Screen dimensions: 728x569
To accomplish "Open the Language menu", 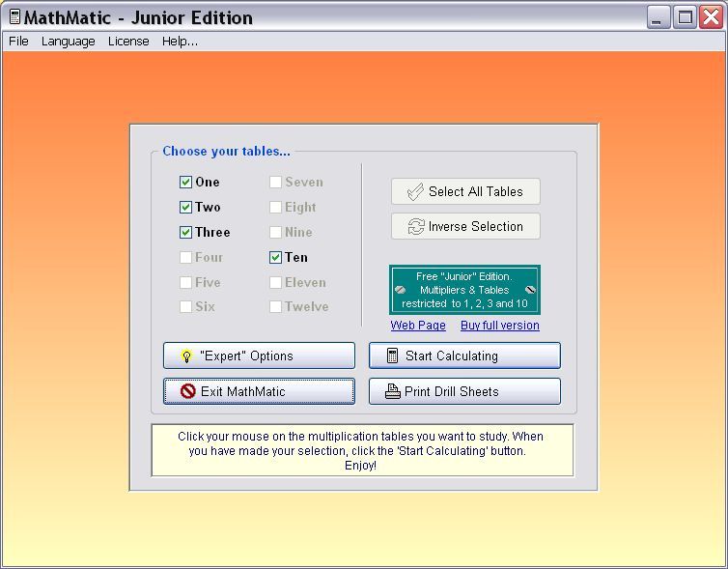I will [x=69, y=42].
